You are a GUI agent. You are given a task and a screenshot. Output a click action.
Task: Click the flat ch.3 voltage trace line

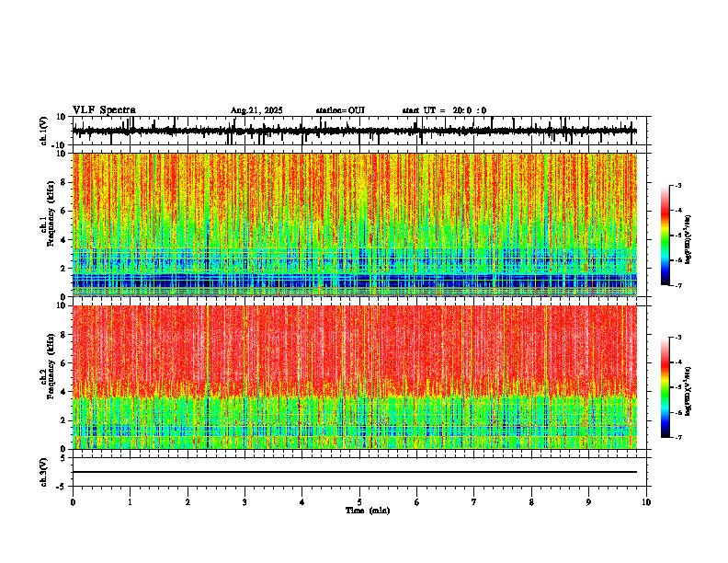click(354, 472)
